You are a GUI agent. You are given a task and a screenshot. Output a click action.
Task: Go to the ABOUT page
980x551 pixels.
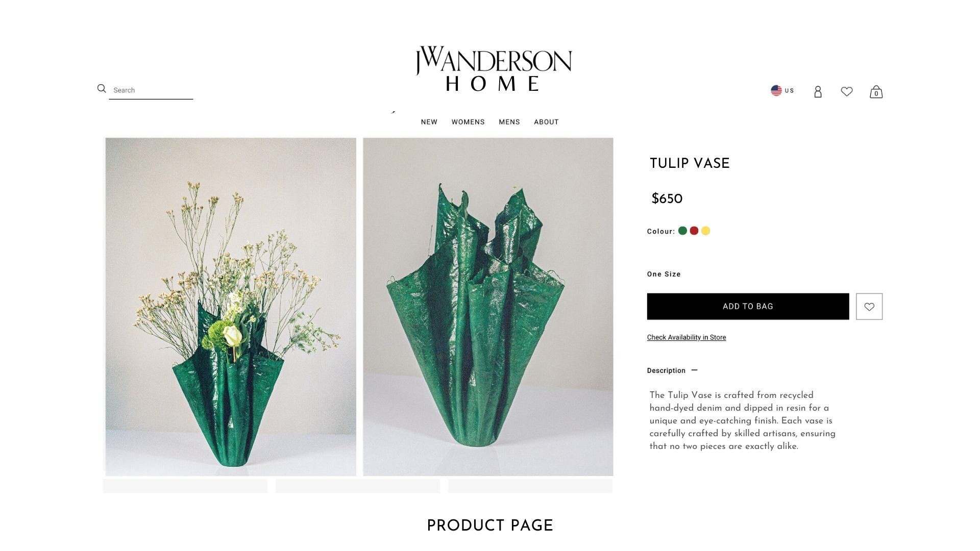click(x=546, y=122)
